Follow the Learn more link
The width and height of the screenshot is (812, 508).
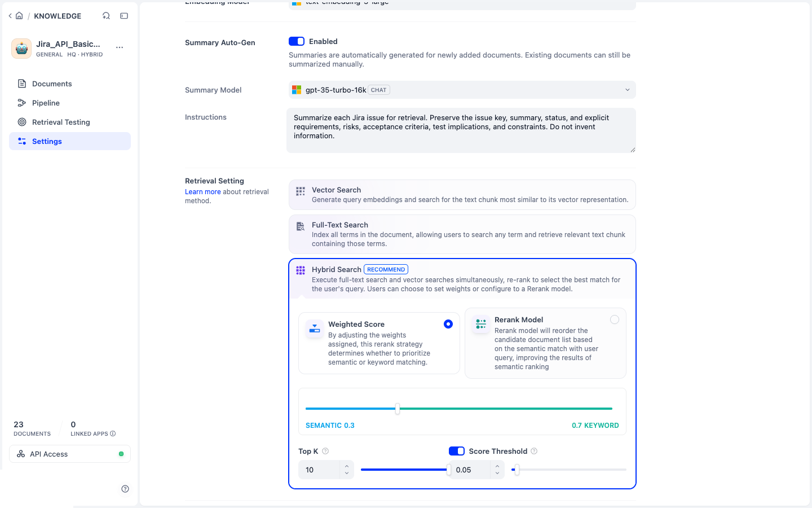[203, 192]
